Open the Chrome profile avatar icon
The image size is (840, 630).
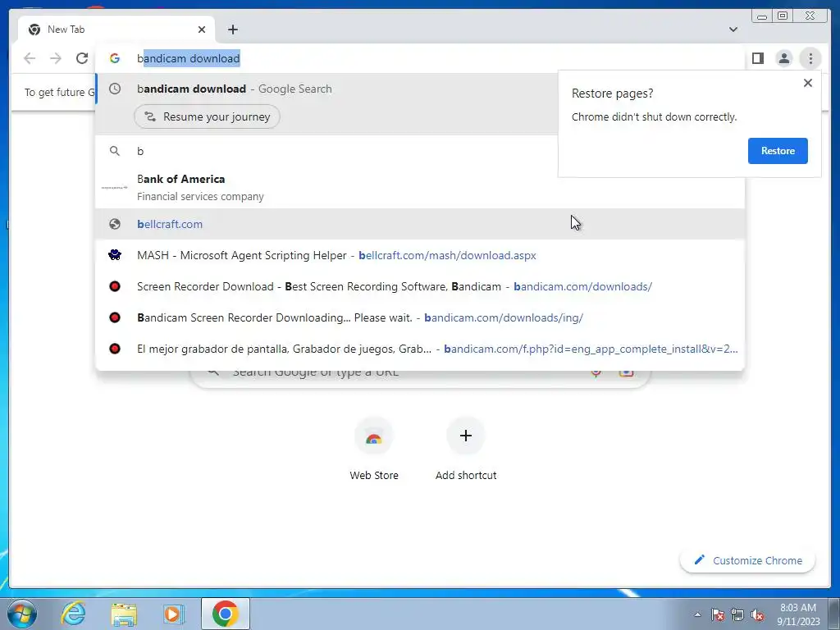pos(783,58)
